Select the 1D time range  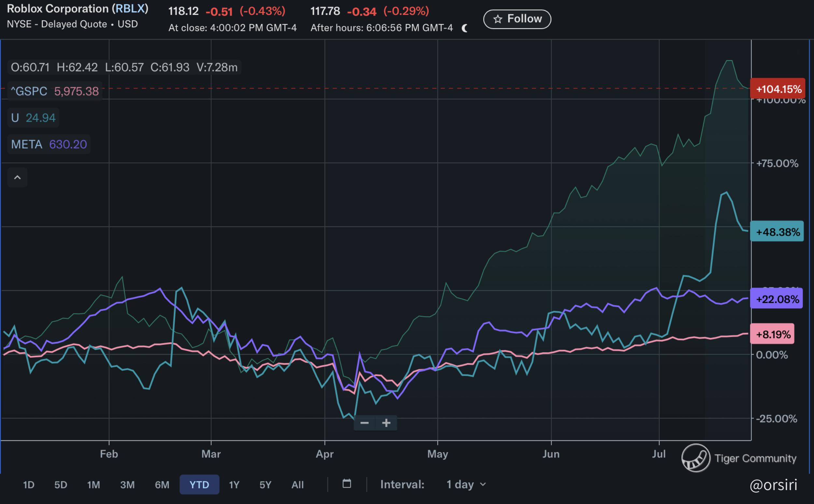tap(28, 484)
